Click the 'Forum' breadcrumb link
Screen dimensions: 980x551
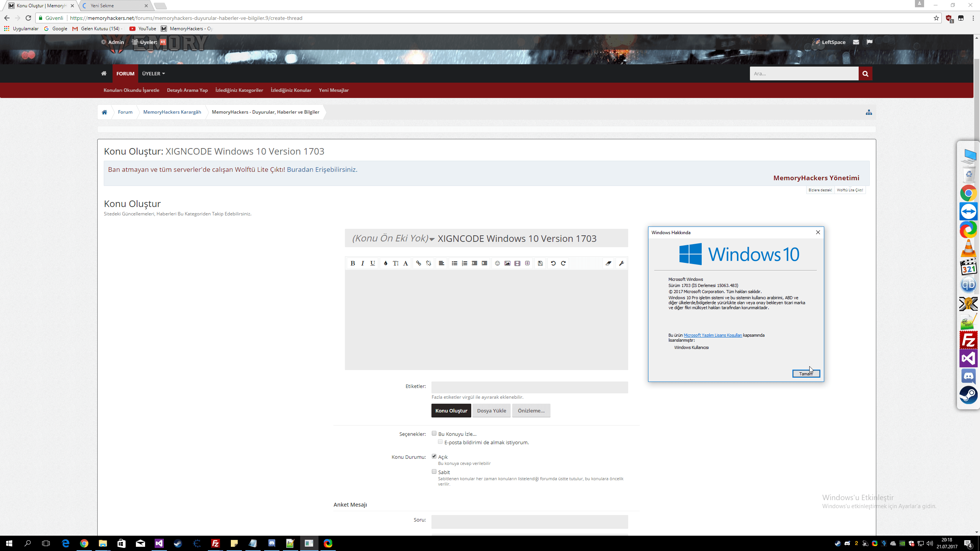(125, 112)
